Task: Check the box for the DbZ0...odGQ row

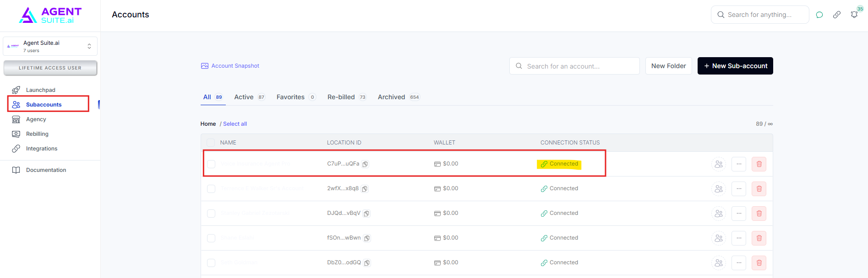Action: 211,263
